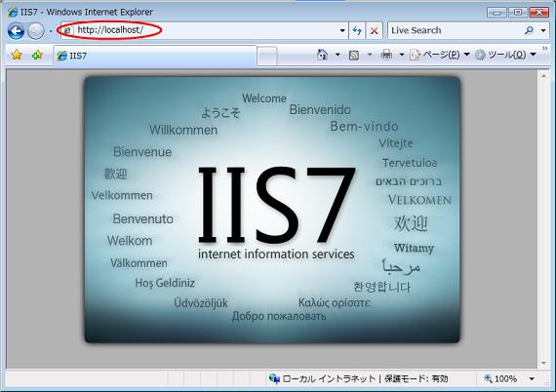Screen dimensions: 556x392
Task: Maximize the Internet Explorer window
Action: [x=518, y=13]
